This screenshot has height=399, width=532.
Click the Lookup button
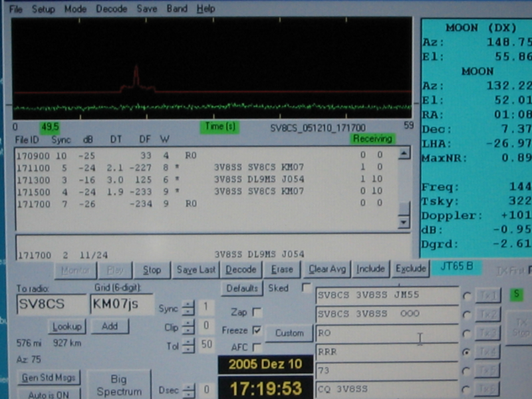[x=66, y=327]
